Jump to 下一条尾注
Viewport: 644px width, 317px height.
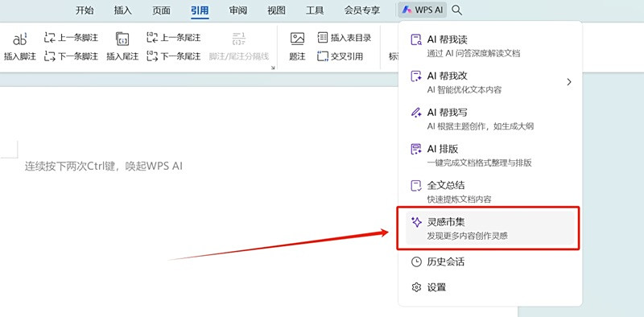[174, 56]
